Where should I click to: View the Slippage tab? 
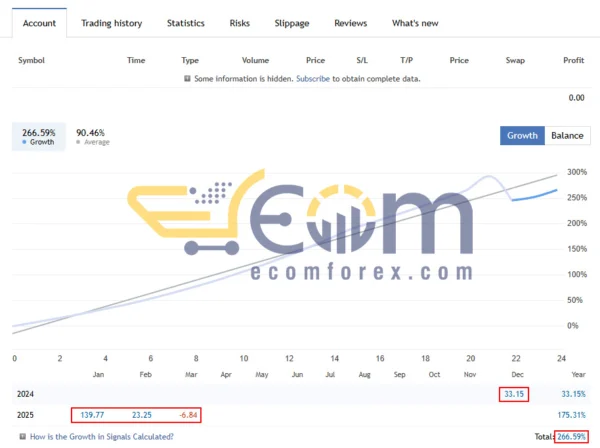click(x=292, y=23)
